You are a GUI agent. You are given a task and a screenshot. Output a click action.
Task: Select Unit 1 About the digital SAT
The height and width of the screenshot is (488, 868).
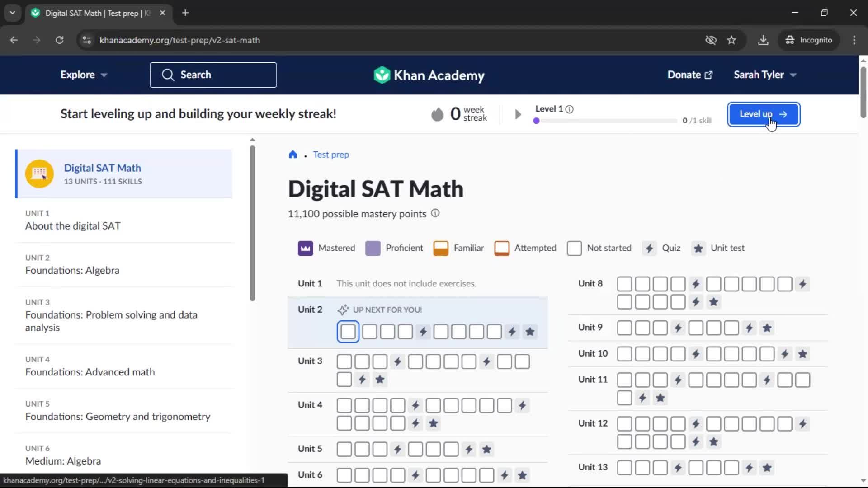click(124, 221)
